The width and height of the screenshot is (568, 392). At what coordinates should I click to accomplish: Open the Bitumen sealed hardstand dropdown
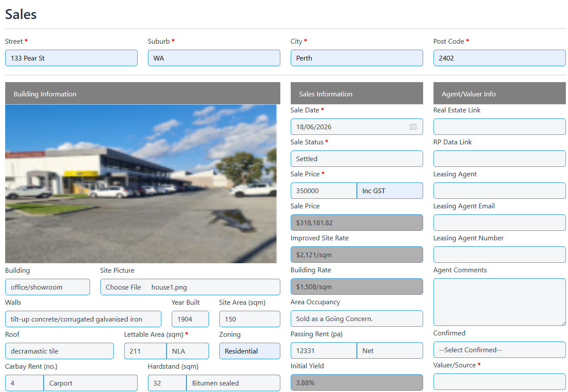(233, 383)
